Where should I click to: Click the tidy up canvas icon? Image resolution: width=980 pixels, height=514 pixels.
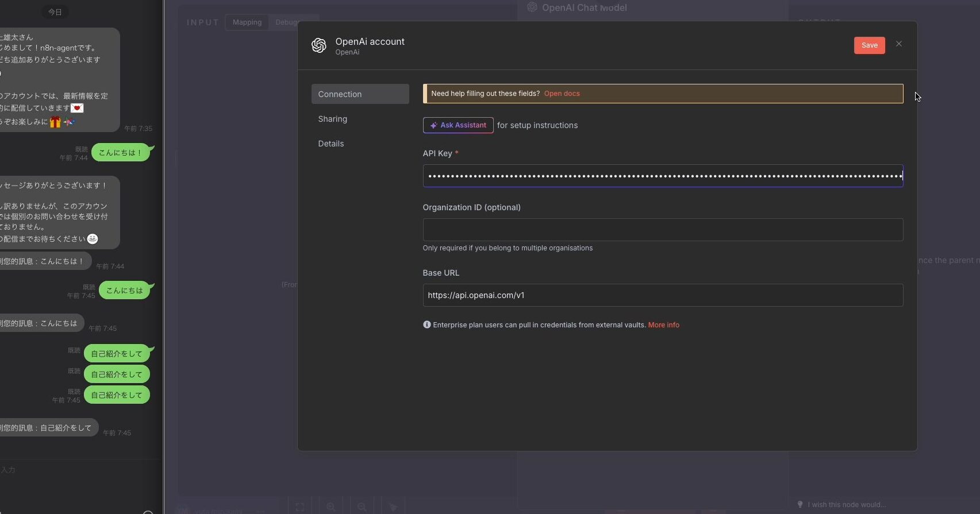click(x=393, y=507)
